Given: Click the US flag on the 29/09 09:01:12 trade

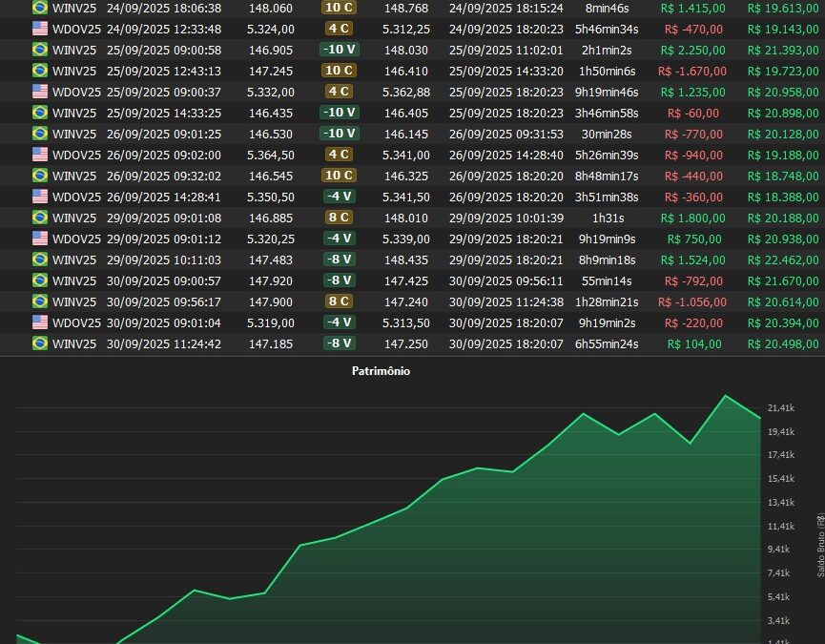Looking at the screenshot, I should click(40, 239).
